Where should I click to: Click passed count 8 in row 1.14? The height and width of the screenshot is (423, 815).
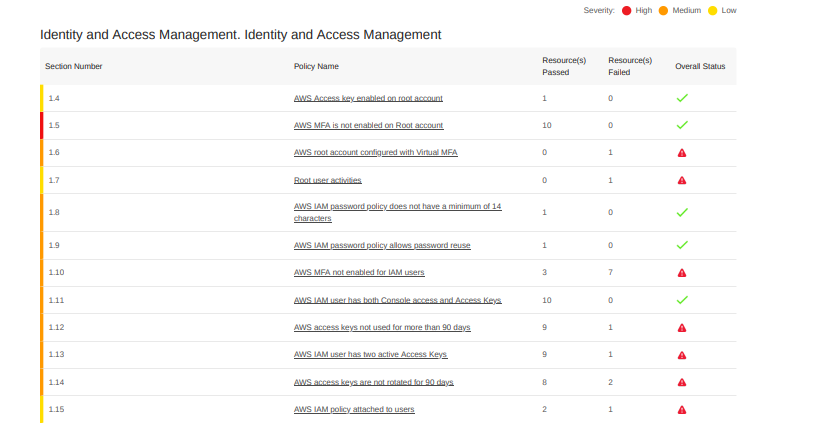544,382
